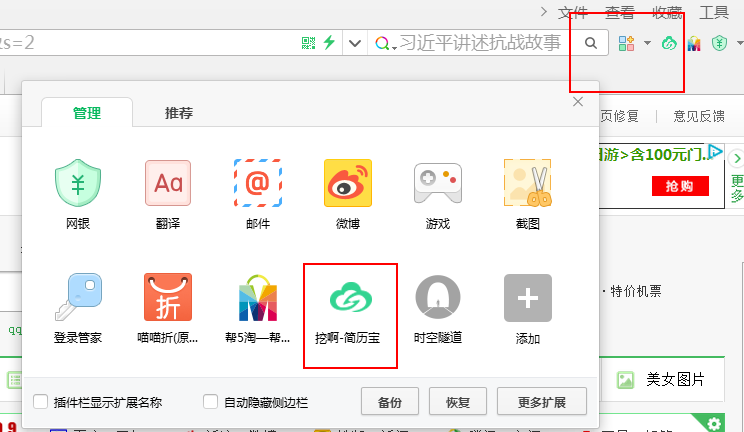Switch to the 推荐 tab
The image size is (744, 432).
click(179, 113)
